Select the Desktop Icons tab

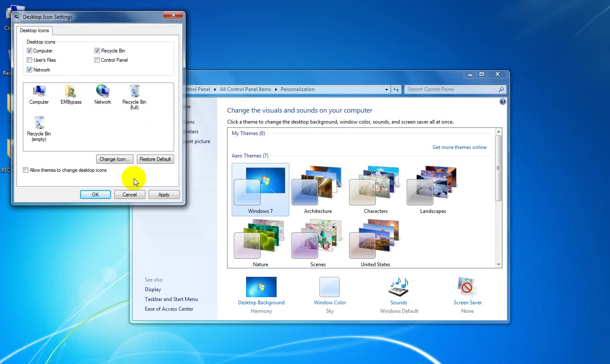coord(34,30)
